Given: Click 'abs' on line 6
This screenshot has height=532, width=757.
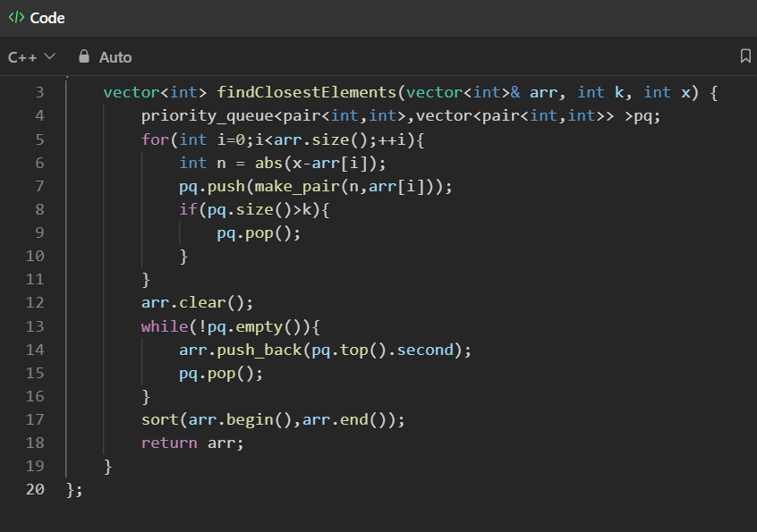Looking at the screenshot, I should point(268,163).
